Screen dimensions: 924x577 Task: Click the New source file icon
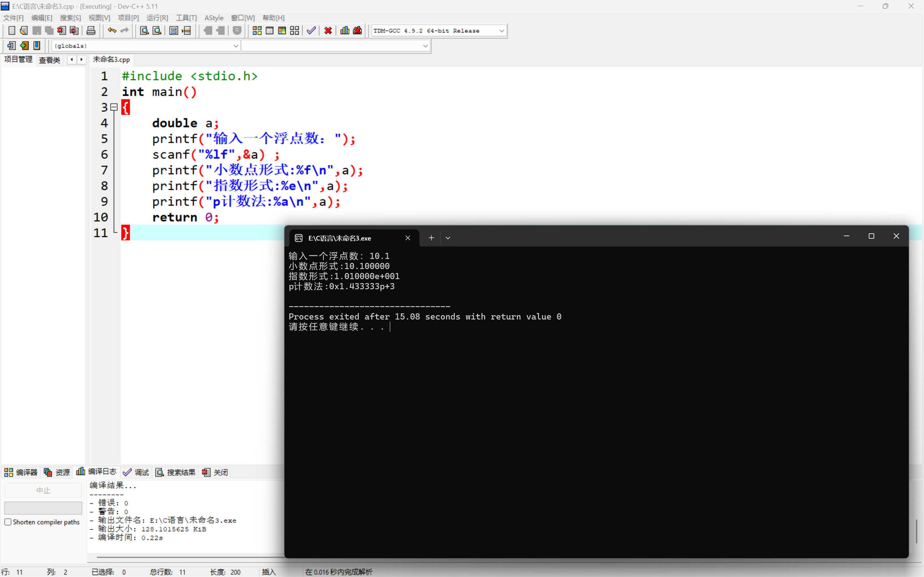point(12,31)
